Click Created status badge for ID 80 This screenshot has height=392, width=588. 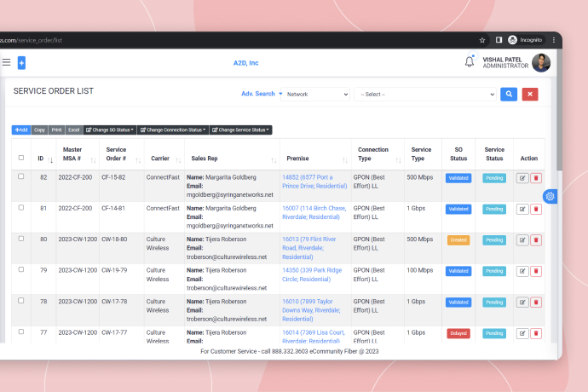(x=458, y=240)
